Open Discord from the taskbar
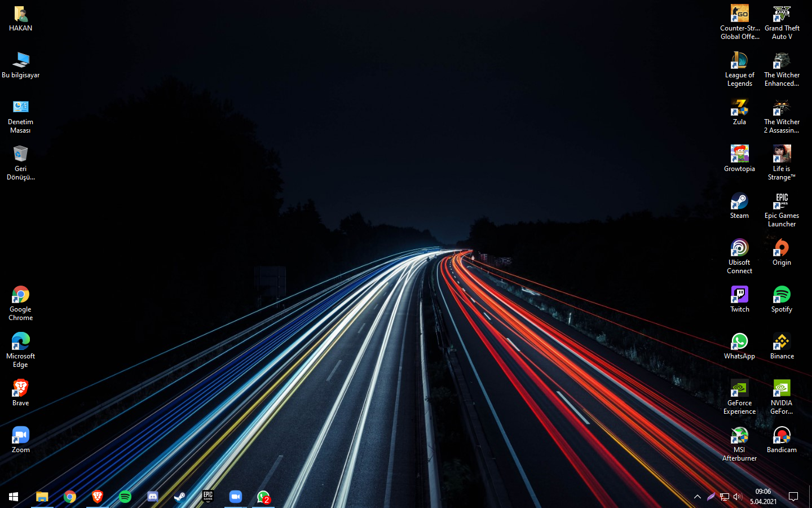 click(x=153, y=497)
